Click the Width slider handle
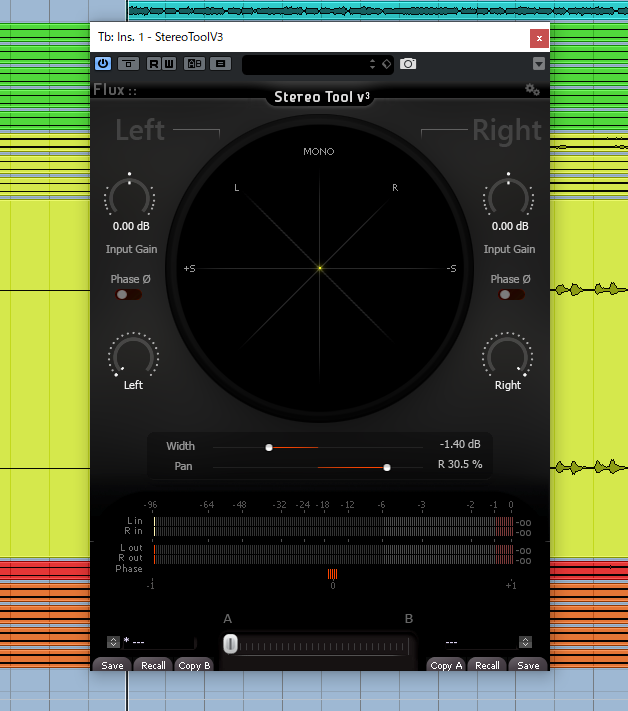 269,447
